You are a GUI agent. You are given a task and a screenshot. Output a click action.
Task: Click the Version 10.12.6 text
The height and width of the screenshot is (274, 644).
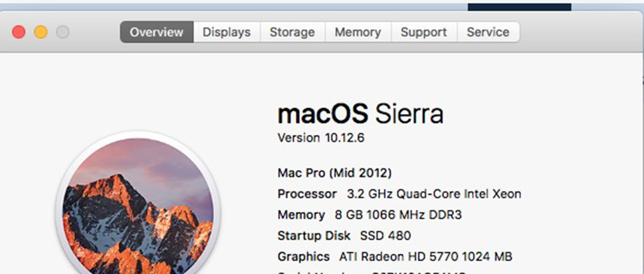click(321, 138)
